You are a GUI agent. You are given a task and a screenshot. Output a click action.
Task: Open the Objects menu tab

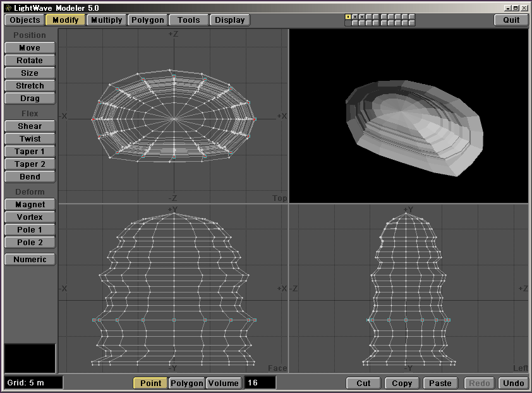coord(25,20)
